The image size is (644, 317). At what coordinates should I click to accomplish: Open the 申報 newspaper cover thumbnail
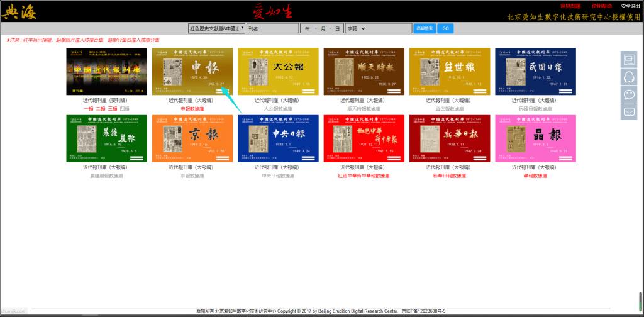pos(192,72)
